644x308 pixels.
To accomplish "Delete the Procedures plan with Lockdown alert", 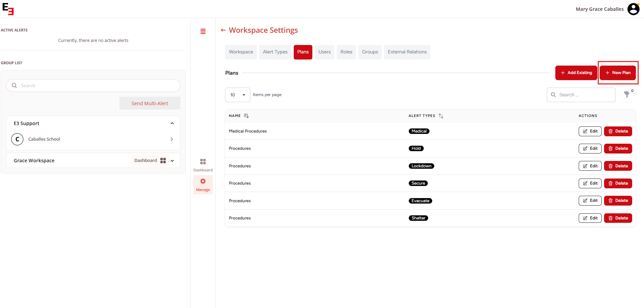I will click(x=618, y=166).
